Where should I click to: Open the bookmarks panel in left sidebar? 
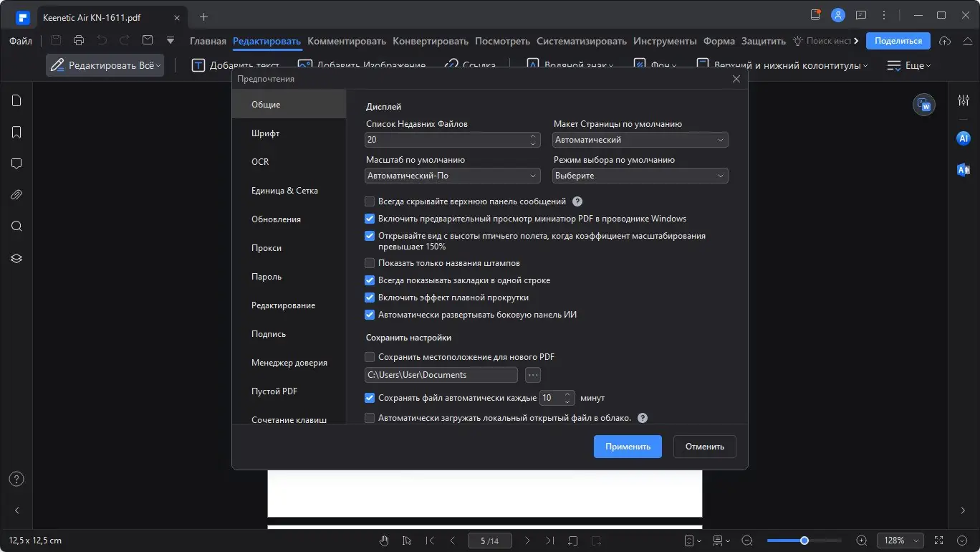[x=16, y=132]
